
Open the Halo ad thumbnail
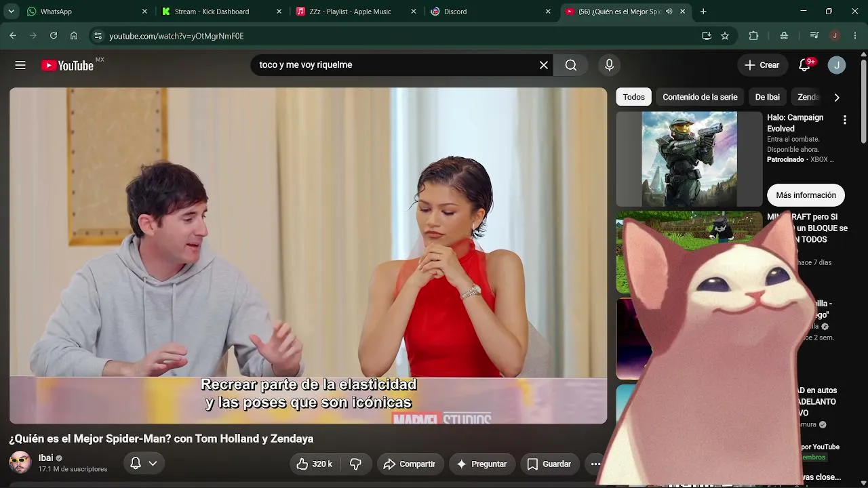pos(689,159)
